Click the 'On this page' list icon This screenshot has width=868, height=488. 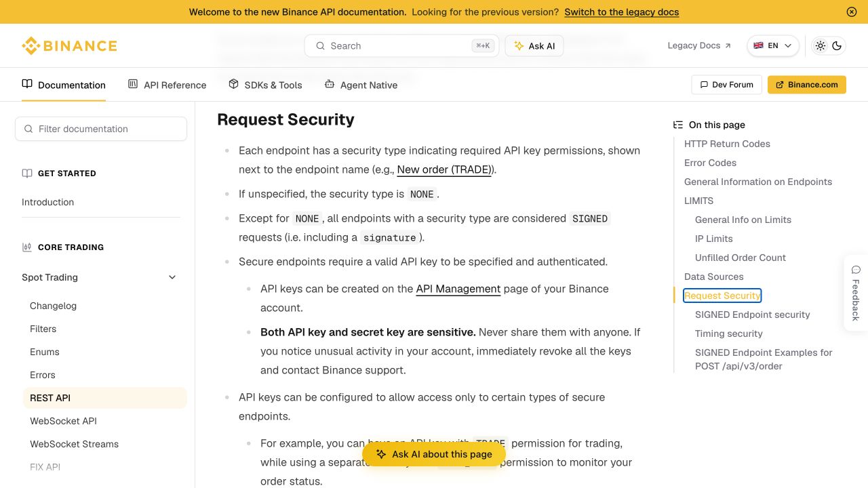click(677, 125)
